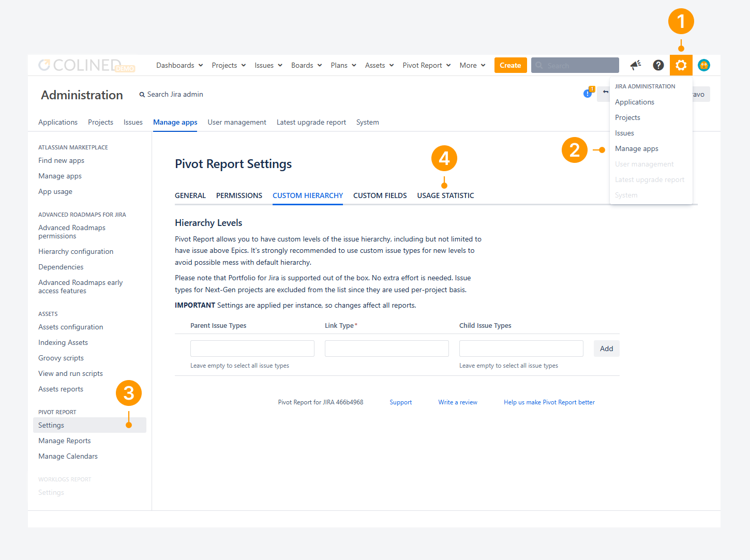The height and width of the screenshot is (560, 750).
Task: Click the blue notification icon with badge
Action: coord(588,93)
